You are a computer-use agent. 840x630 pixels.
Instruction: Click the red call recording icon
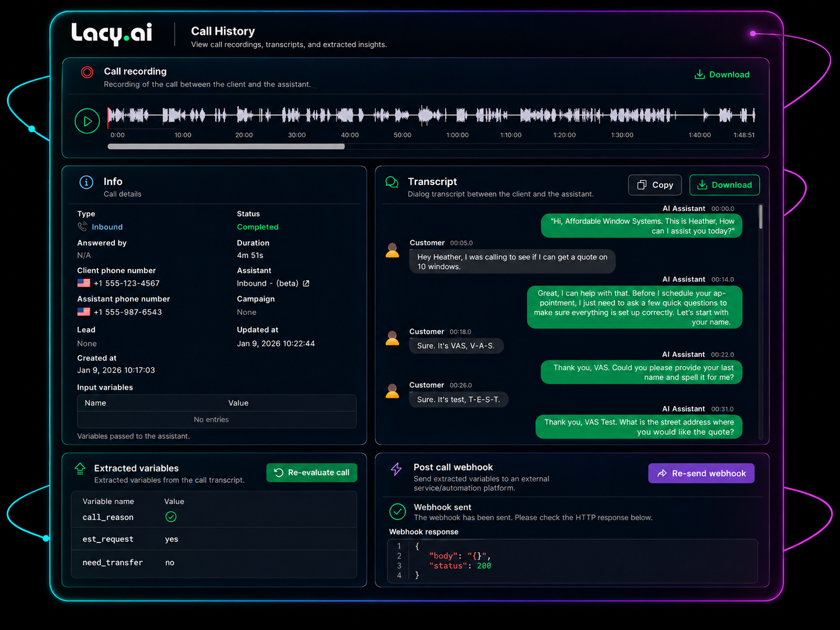(87, 72)
